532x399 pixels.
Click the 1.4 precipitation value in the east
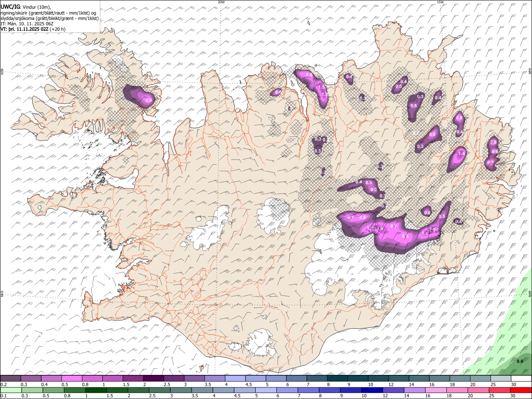pyautogui.click(x=461, y=154)
